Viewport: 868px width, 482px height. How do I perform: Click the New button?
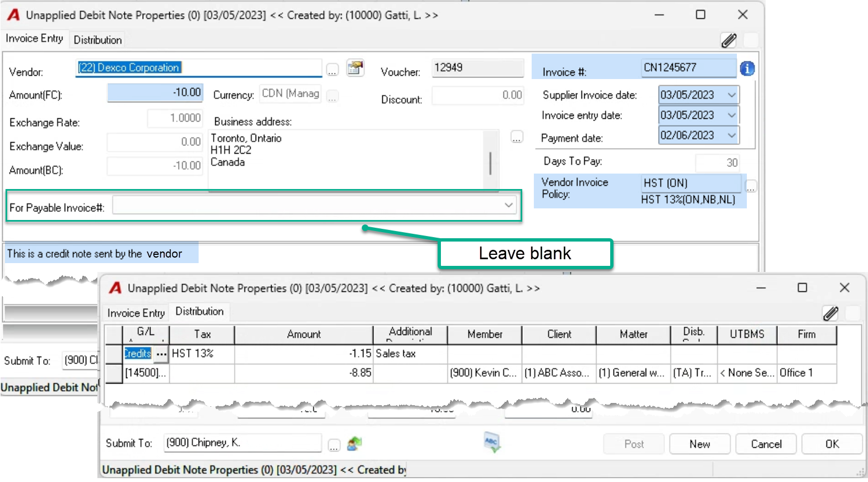pos(699,444)
